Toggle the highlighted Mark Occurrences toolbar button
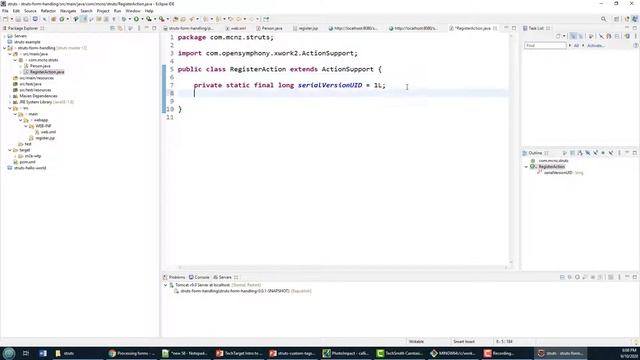 point(84,19)
